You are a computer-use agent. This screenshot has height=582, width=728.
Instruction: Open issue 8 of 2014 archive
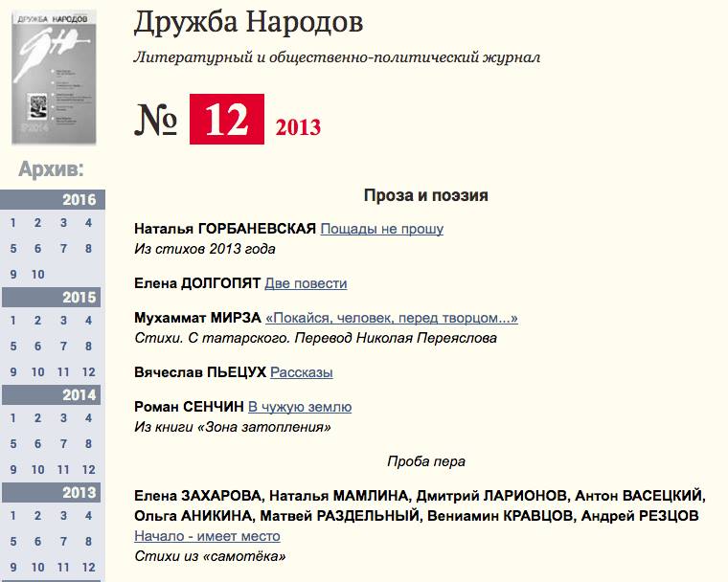click(x=88, y=444)
